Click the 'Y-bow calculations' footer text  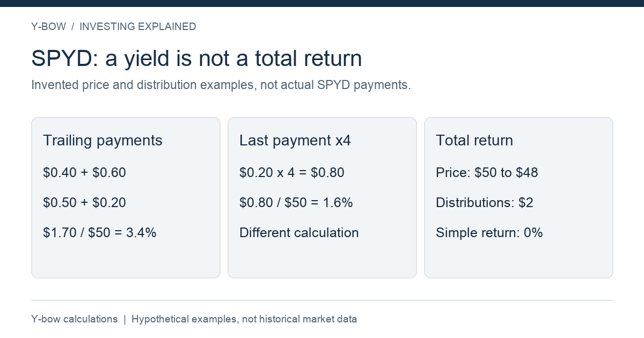tap(74, 319)
